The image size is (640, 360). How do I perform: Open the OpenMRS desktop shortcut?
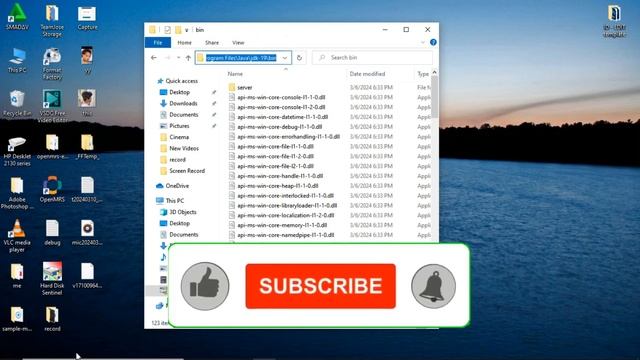(52, 189)
